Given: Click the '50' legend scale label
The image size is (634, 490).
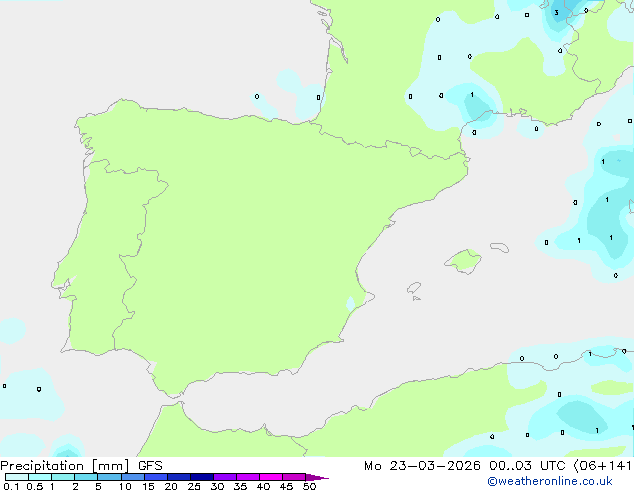Looking at the screenshot, I should 309,486.
